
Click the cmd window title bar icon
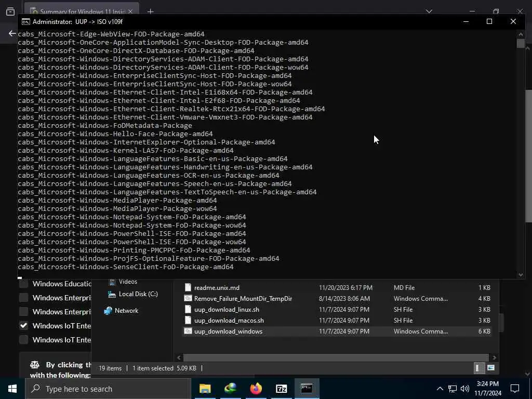click(x=26, y=22)
